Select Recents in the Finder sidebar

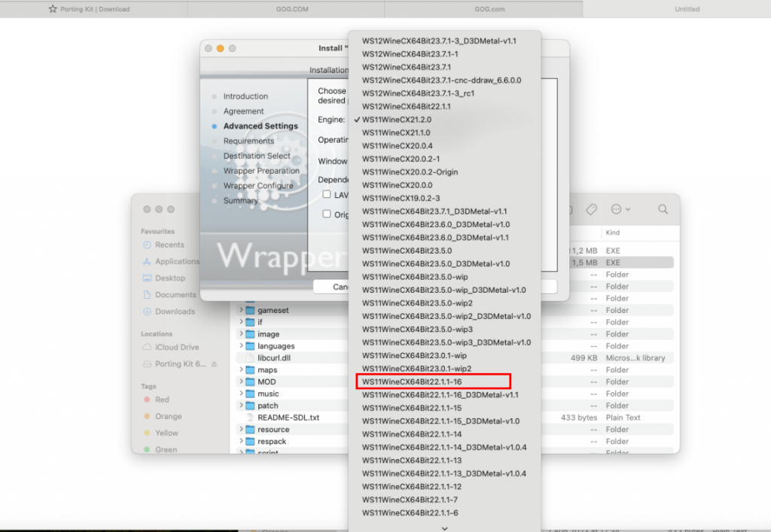pyautogui.click(x=169, y=245)
